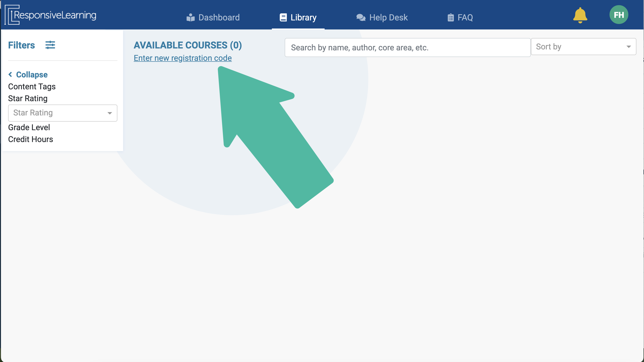Screen dimensions: 644x362
Task: Go to the FAQ tab
Action: click(x=465, y=18)
